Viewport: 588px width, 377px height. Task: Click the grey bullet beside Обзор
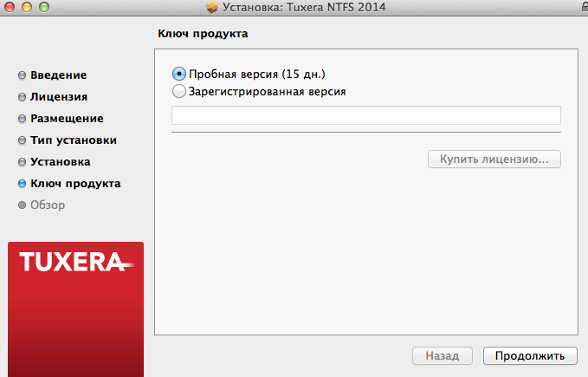23,205
